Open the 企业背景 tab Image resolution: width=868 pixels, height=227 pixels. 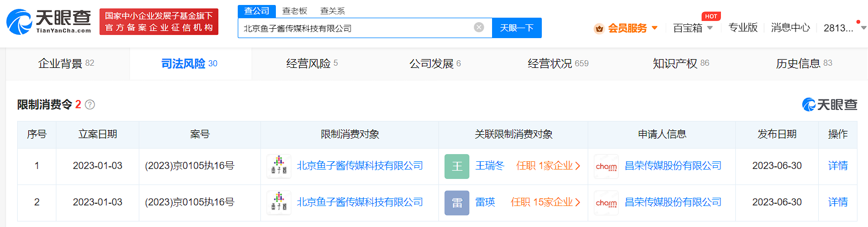[x=66, y=64]
